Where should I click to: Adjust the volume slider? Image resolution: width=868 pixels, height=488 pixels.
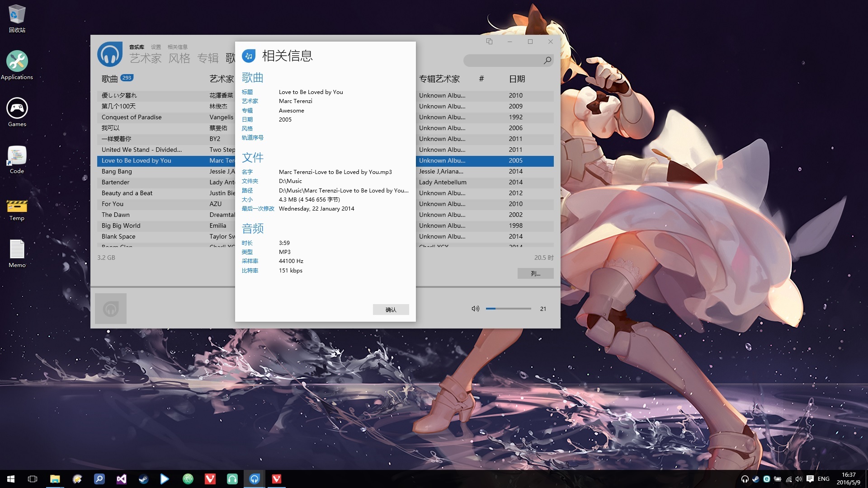508,309
